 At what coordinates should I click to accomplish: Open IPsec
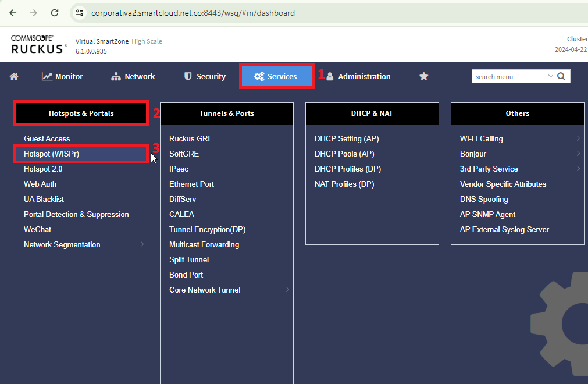tap(179, 169)
